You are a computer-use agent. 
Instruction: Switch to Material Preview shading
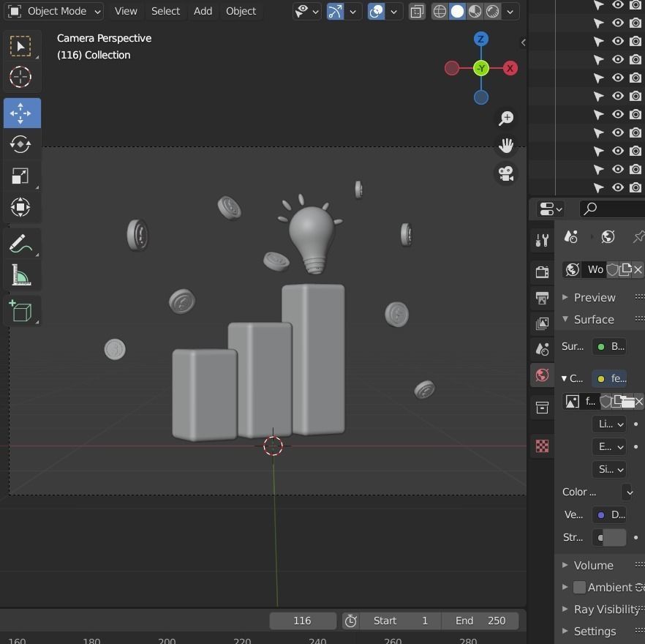475,12
